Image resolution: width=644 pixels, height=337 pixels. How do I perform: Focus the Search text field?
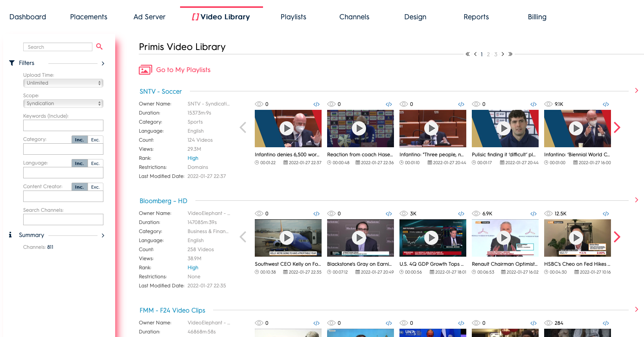(58, 47)
